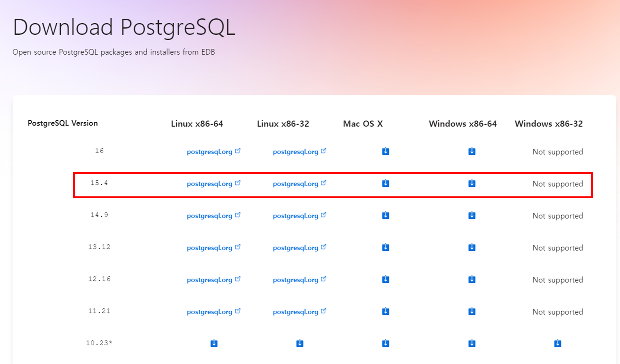The width and height of the screenshot is (620, 364).
Task: Download PostgreSQL 16 for Windows x86-64
Action: [472, 151]
